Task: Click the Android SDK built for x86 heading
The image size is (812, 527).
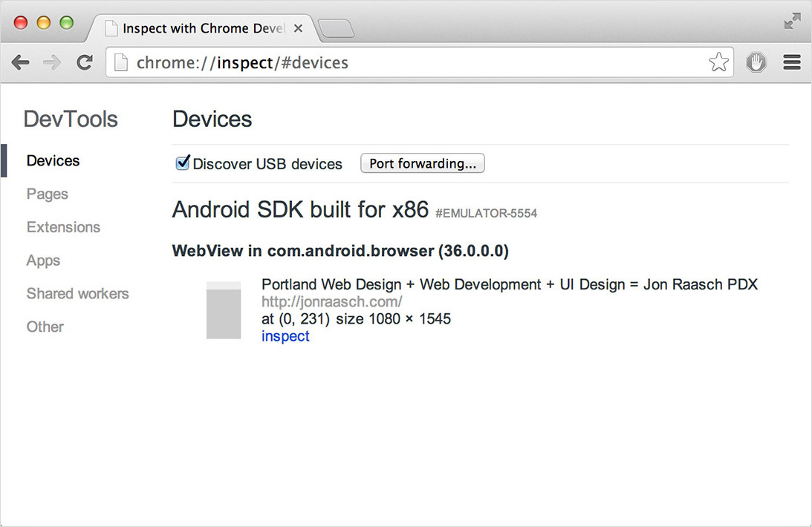Action: 300,209
